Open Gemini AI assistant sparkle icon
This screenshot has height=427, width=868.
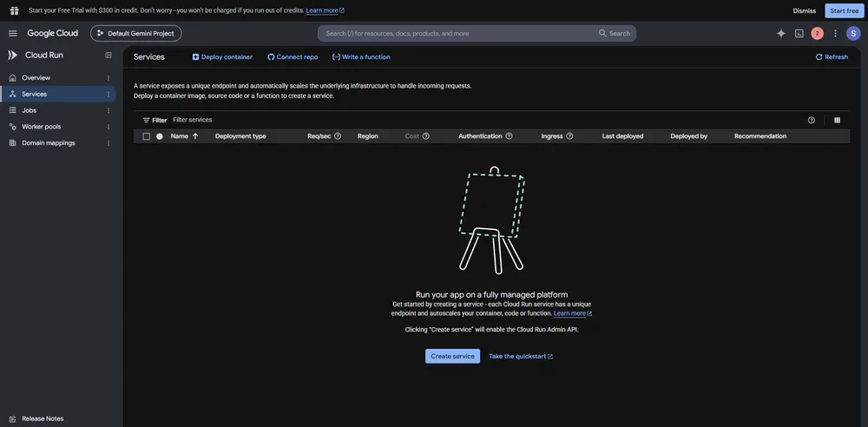[x=781, y=33]
